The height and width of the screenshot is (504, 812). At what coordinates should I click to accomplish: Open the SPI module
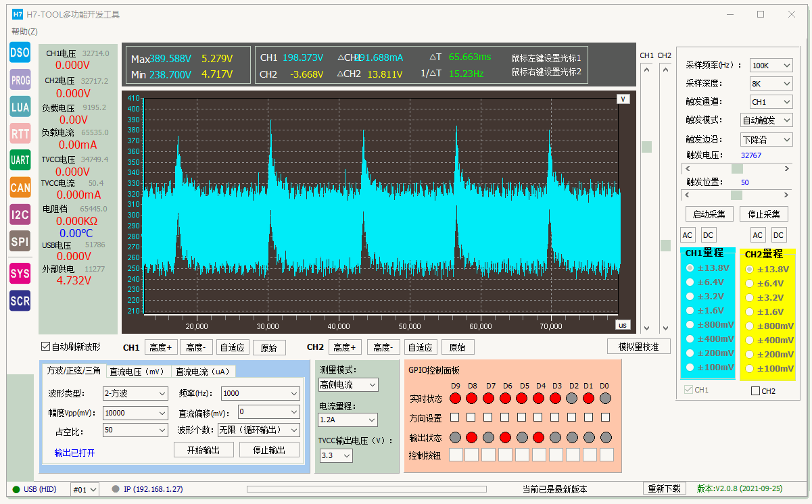pyautogui.click(x=20, y=241)
